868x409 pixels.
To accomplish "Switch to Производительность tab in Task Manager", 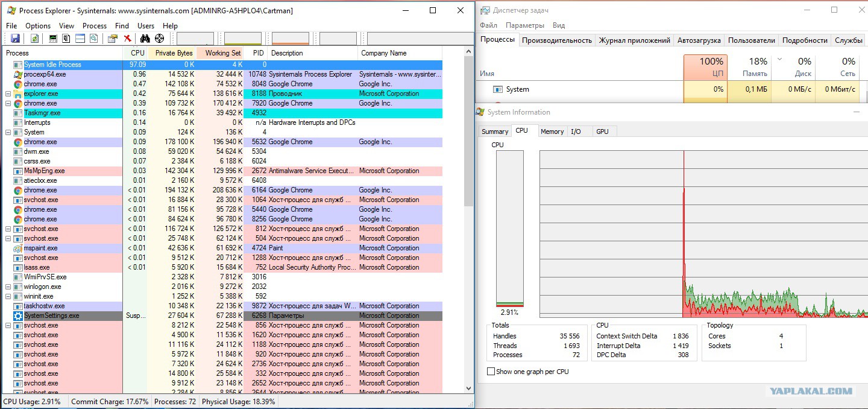I will click(x=556, y=40).
